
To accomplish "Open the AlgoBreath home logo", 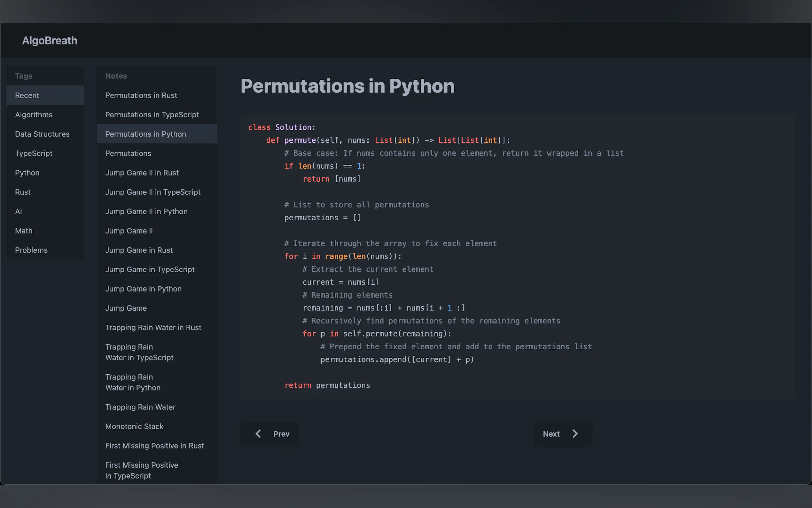I will pyautogui.click(x=50, y=41).
